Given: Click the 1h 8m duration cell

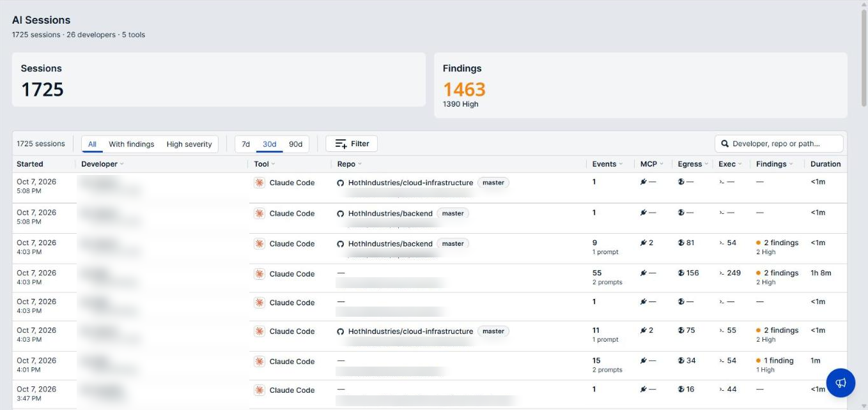Looking at the screenshot, I should [x=821, y=273].
